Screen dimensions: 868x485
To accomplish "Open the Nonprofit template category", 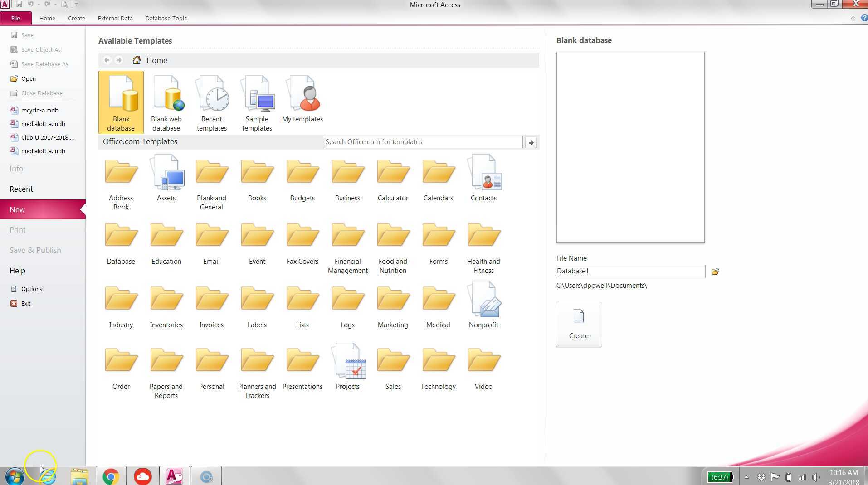I will click(483, 306).
